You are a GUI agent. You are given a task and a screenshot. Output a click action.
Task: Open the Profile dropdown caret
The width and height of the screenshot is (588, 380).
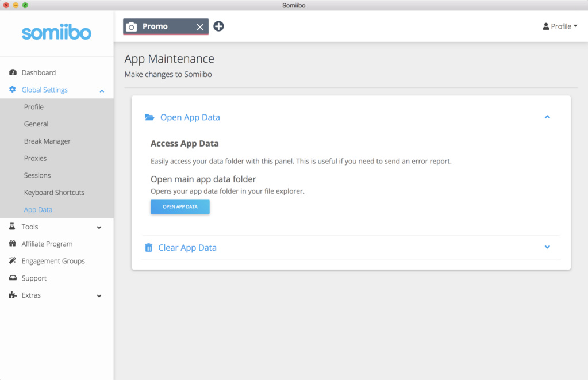coord(575,26)
